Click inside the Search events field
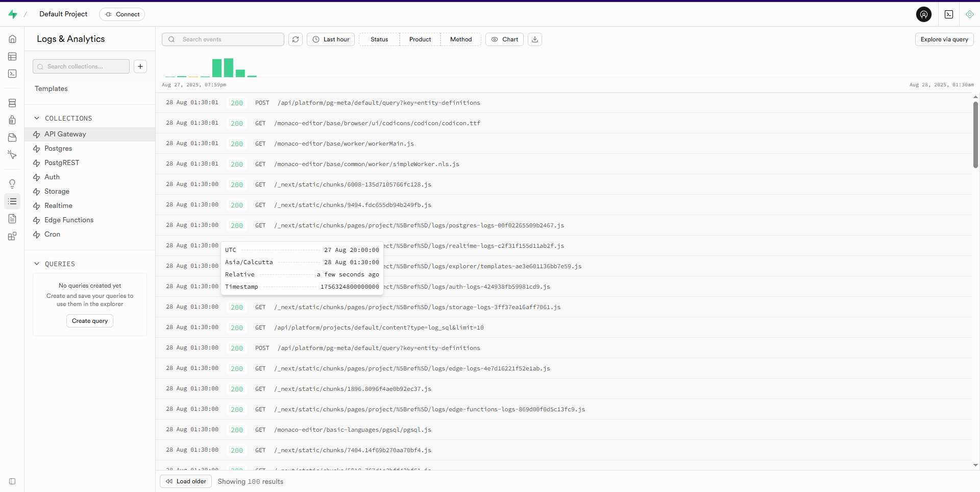This screenshot has height=492, width=980. 223,39
